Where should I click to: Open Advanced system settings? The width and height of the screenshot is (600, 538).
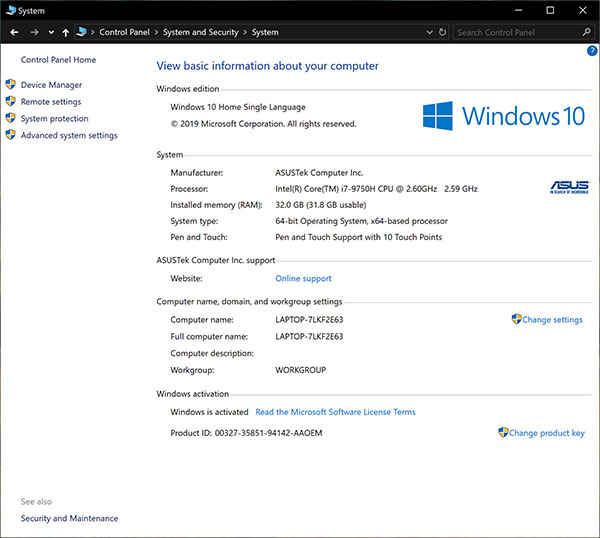(69, 136)
